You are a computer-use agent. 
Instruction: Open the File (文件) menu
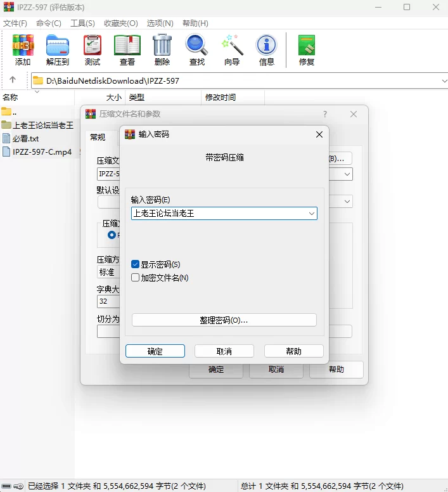pos(15,23)
